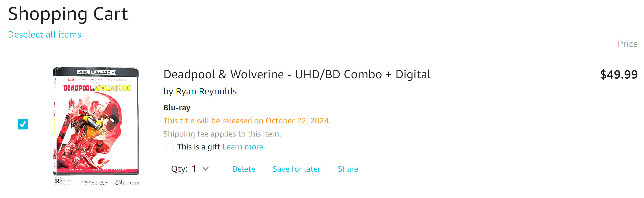Viewport: 644px width, 198px height.
Task: Click the 20th Century Studios logo
Action: tap(118, 182)
